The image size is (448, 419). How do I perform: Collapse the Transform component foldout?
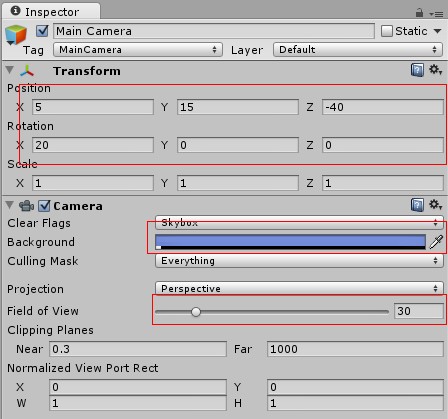pos(10,70)
